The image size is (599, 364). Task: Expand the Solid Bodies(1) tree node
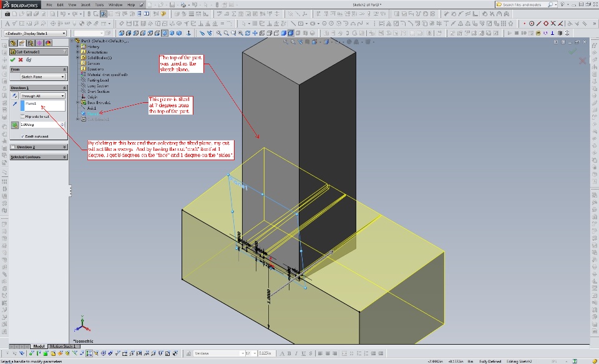pos(78,57)
